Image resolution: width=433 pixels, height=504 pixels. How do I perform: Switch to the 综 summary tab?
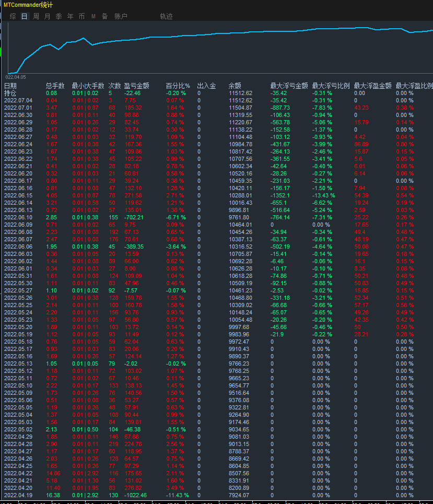13,16
